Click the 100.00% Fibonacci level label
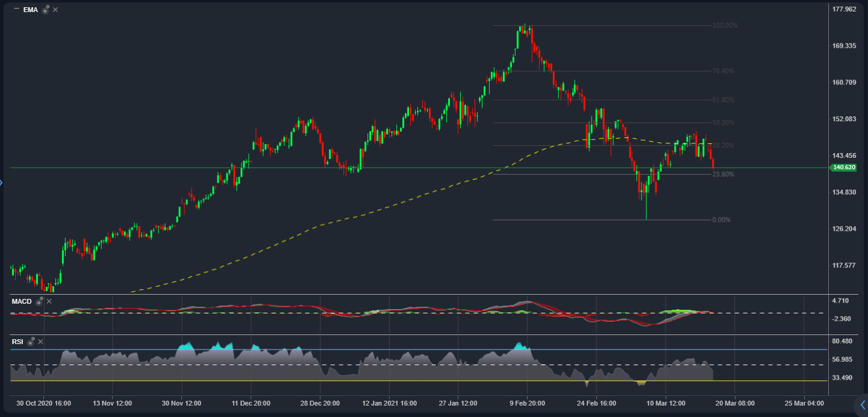This screenshot has width=868, height=417. (725, 25)
